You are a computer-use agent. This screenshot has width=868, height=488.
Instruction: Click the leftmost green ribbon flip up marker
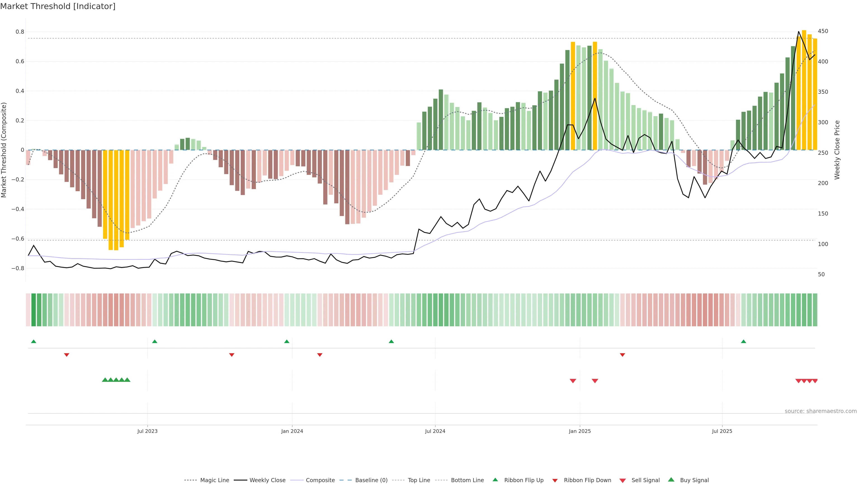click(33, 342)
